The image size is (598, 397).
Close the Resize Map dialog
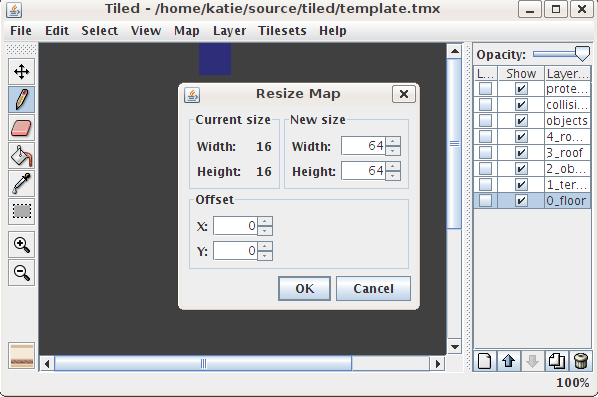point(403,93)
